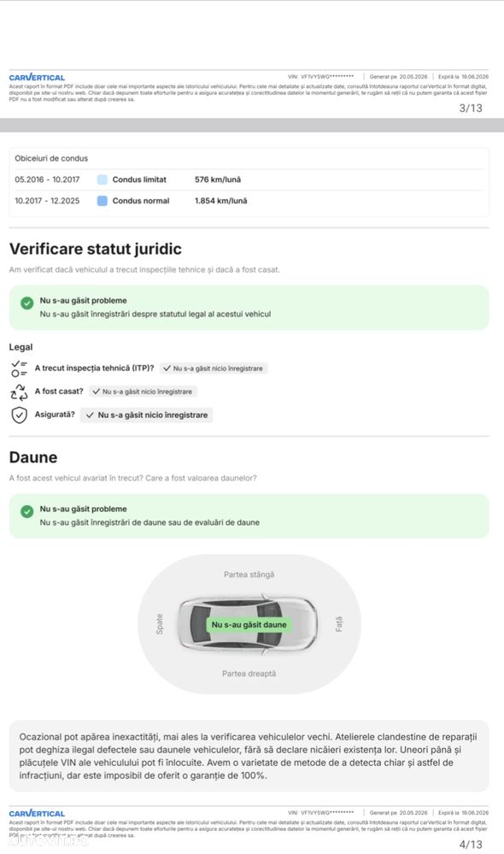Click the car top-view illustration
Screen dimensions: 504x854
click(248, 624)
